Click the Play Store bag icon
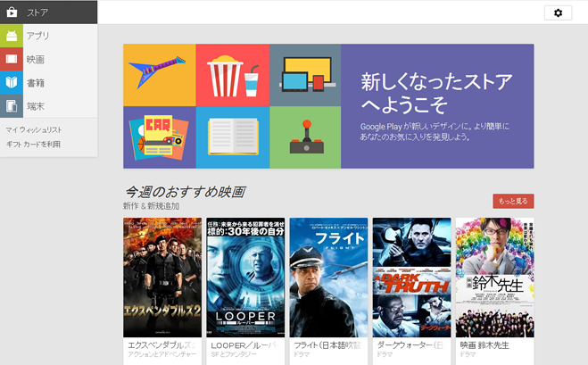Screen dimensions: 588x365 (12, 12)
